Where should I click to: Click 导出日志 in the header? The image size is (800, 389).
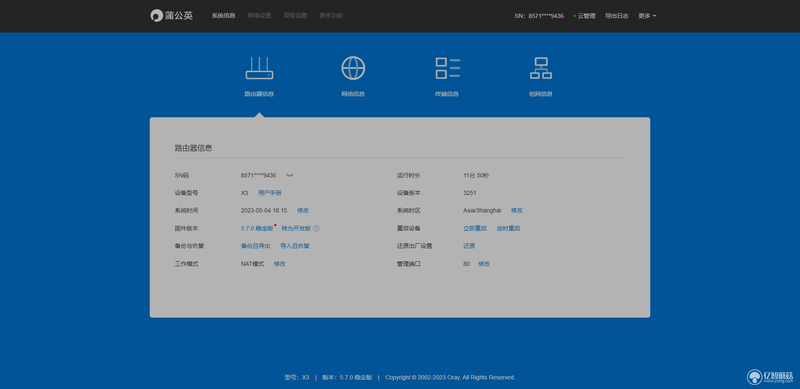(x=617, y=16)
